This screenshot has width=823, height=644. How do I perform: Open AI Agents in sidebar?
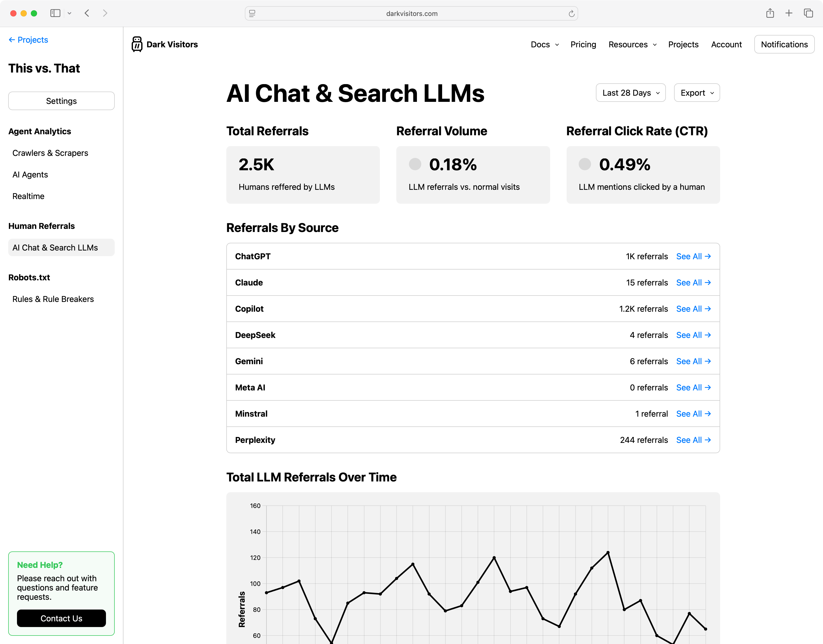[30, 174]
